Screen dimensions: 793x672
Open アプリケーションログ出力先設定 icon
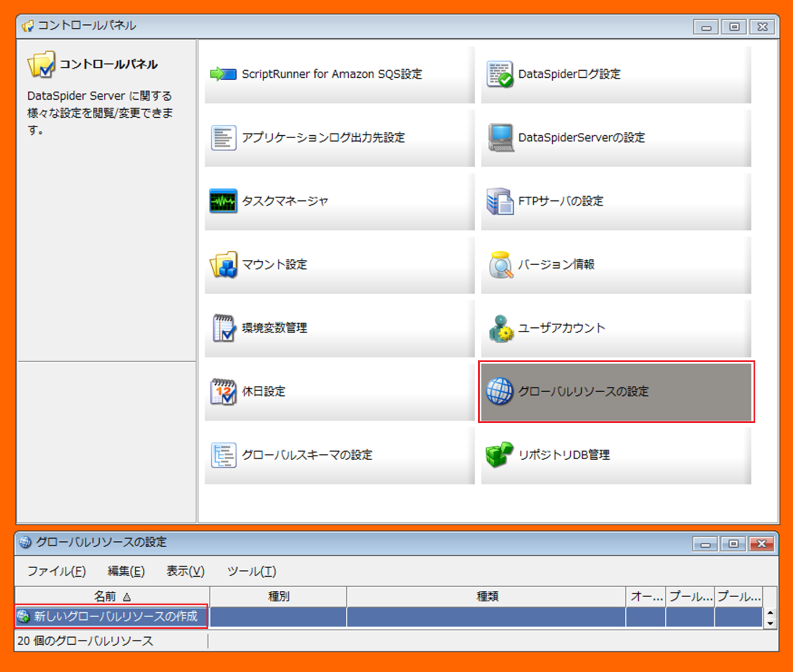[x=223, y=138]
